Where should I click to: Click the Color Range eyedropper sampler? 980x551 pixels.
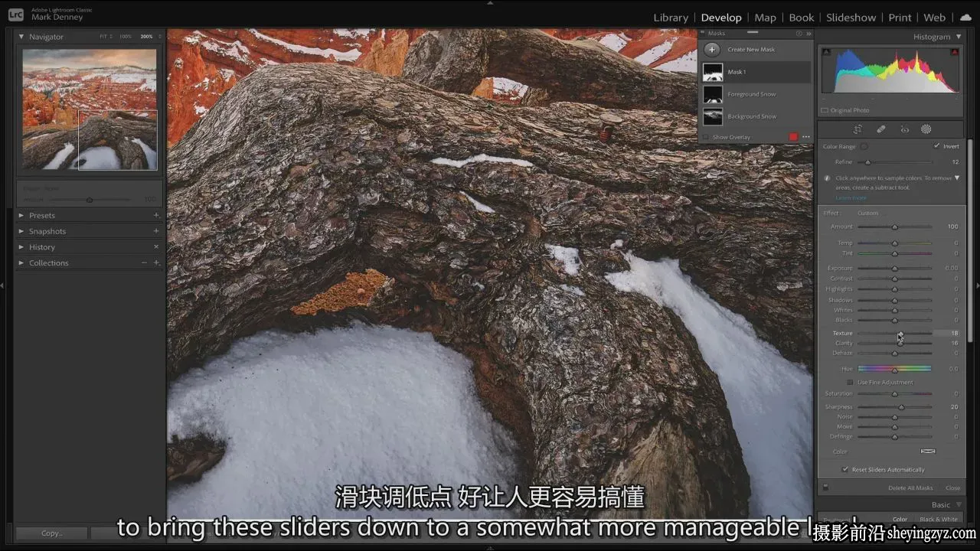864,146
